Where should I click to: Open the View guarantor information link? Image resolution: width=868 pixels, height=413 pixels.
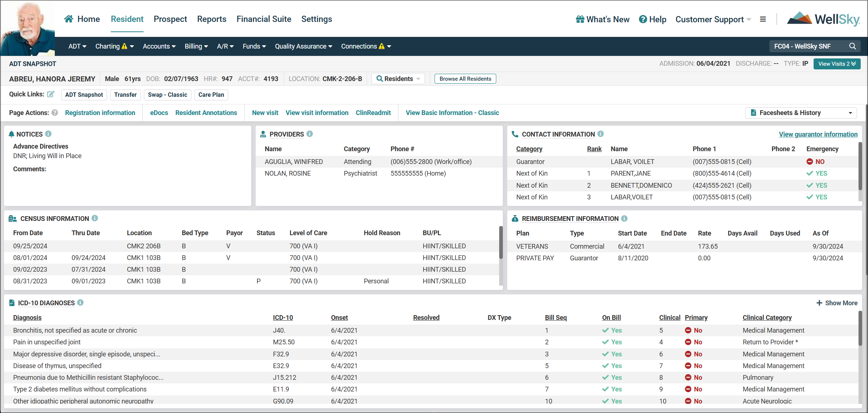point(818,134)
